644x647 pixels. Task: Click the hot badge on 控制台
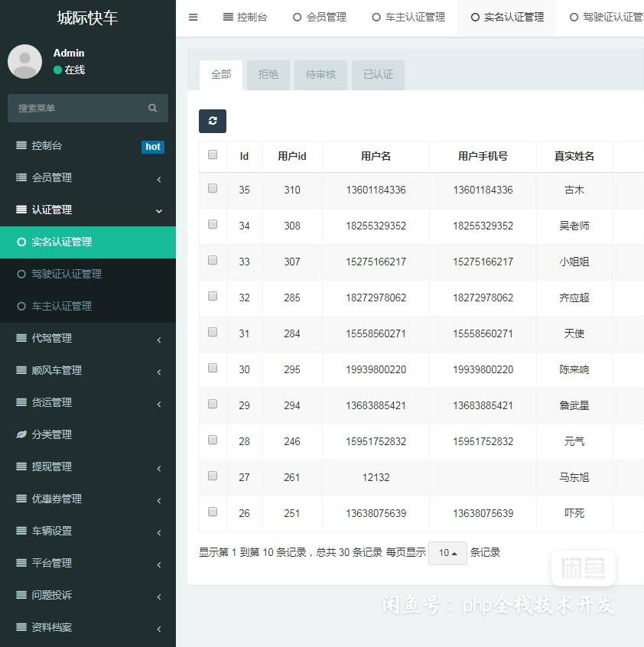tap(153, 147)
